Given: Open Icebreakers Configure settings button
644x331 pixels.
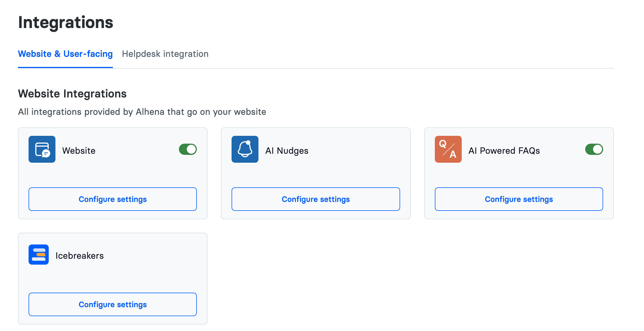Looking at the screenshot, I should (113, 304).
